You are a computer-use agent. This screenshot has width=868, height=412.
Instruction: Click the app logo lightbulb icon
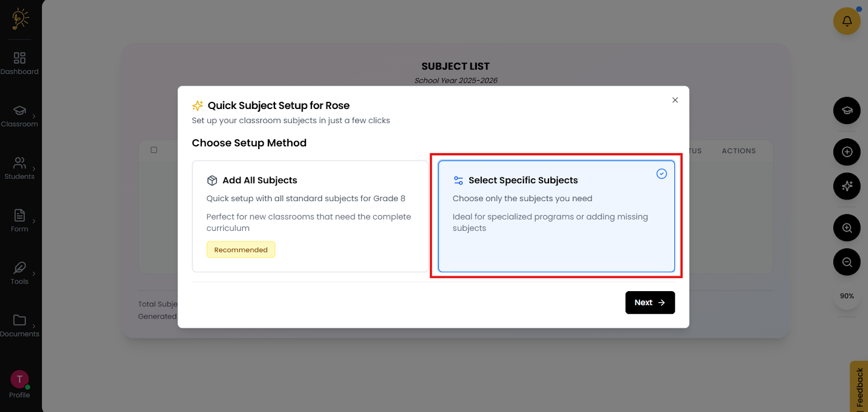[x=20, y=18]
